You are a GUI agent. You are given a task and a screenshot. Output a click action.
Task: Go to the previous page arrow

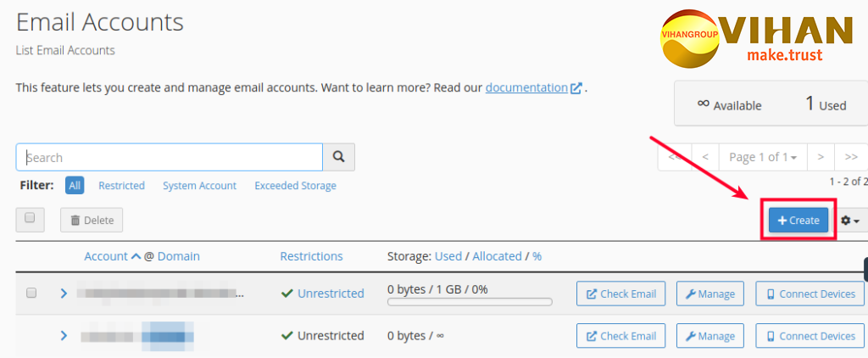(705, 157)
